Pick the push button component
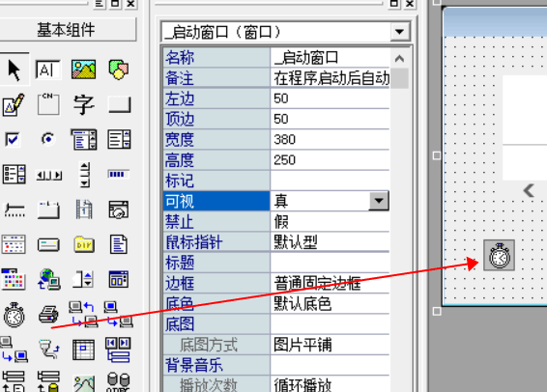 pos(119,104)
